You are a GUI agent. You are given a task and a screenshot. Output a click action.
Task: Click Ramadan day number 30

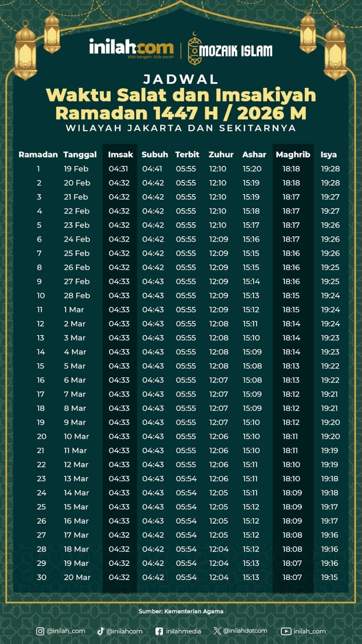point(41,578)
